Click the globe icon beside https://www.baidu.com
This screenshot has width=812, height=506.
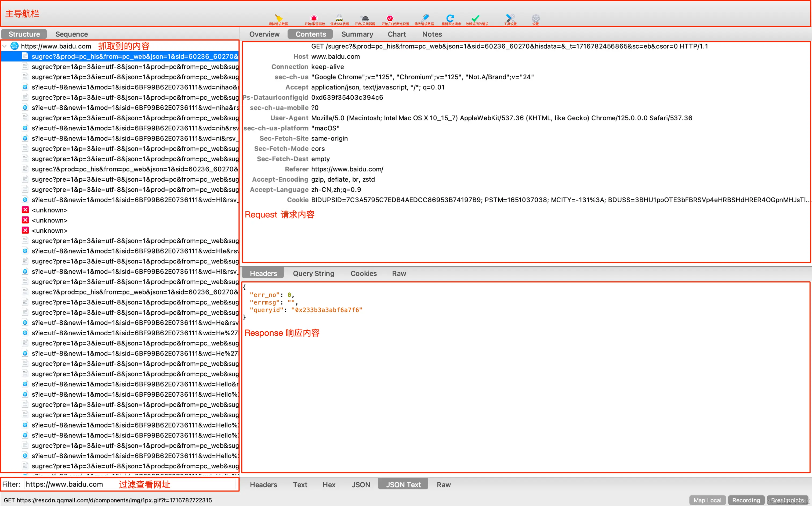[15, 46]
